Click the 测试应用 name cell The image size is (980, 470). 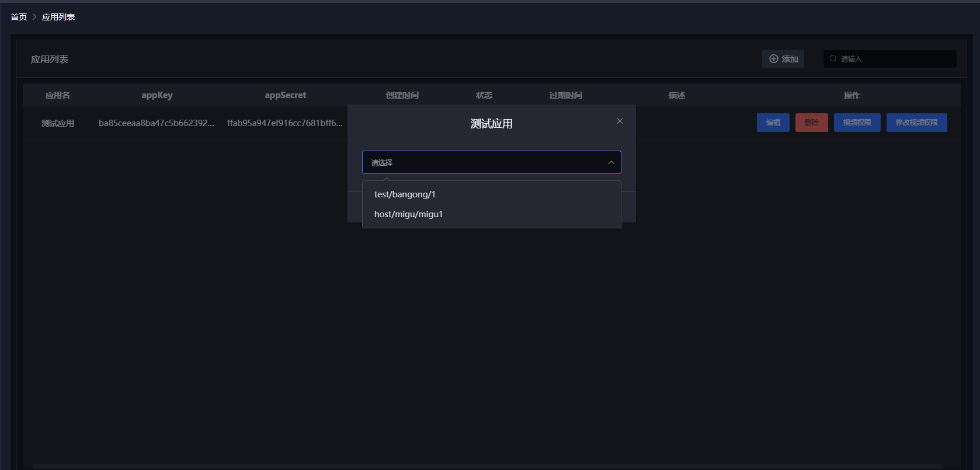tap(58, 123)
